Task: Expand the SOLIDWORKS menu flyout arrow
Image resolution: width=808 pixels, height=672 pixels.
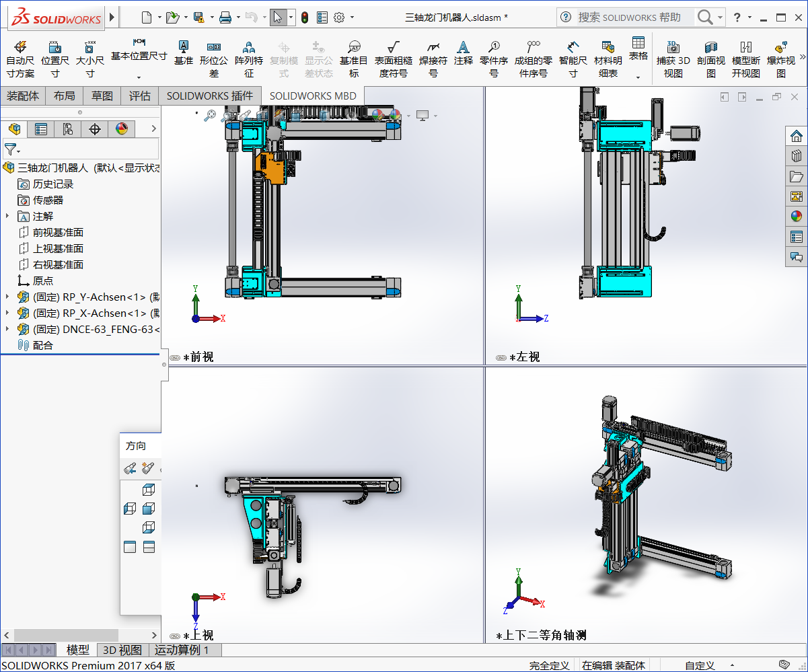Action: [x=112, y=17]
